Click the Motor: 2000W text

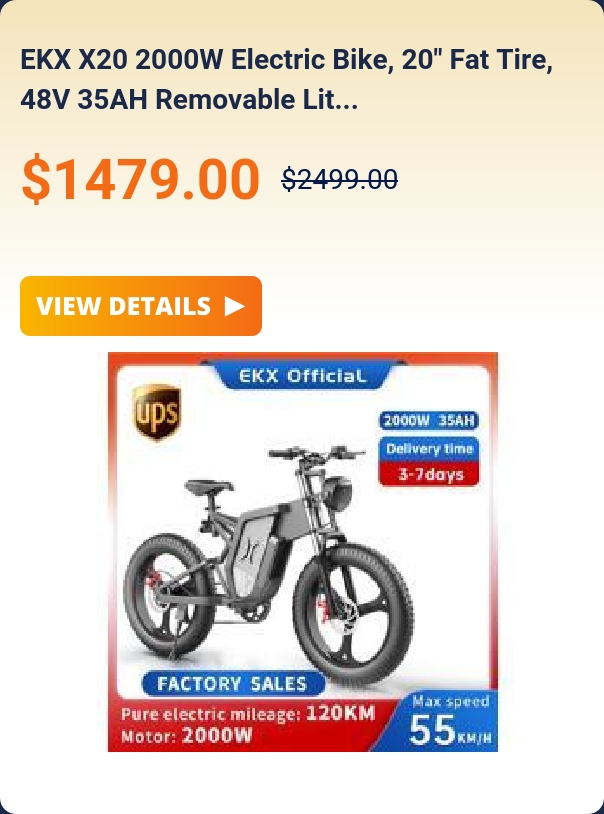pyautogui.click(x=187, y=736)
